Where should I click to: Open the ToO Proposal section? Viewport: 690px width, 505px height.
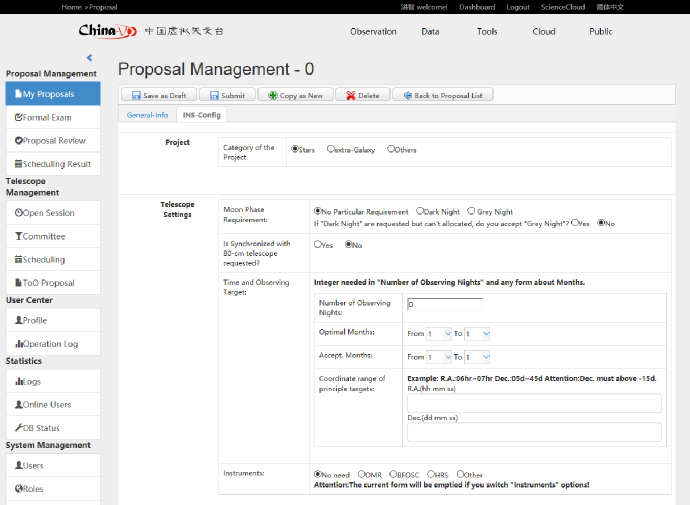(52, 283)
